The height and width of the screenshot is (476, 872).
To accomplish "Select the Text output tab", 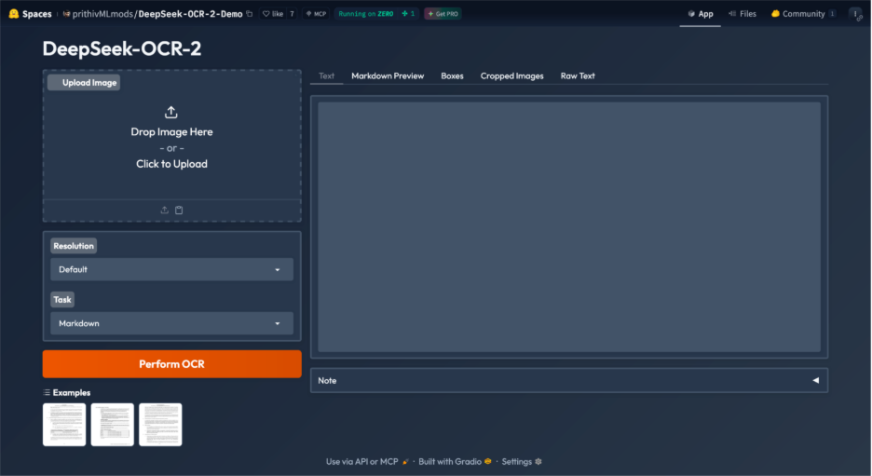I will (326, 76).
